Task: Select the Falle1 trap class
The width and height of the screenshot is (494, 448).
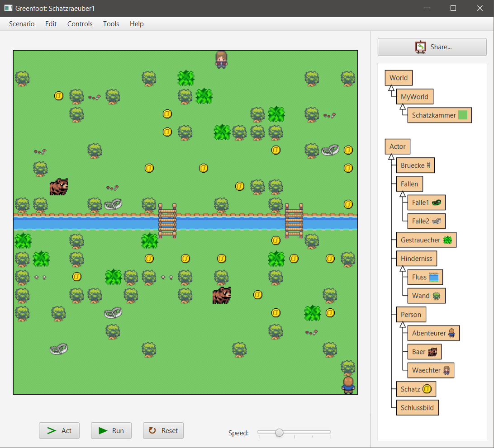Action: (426, 203)
